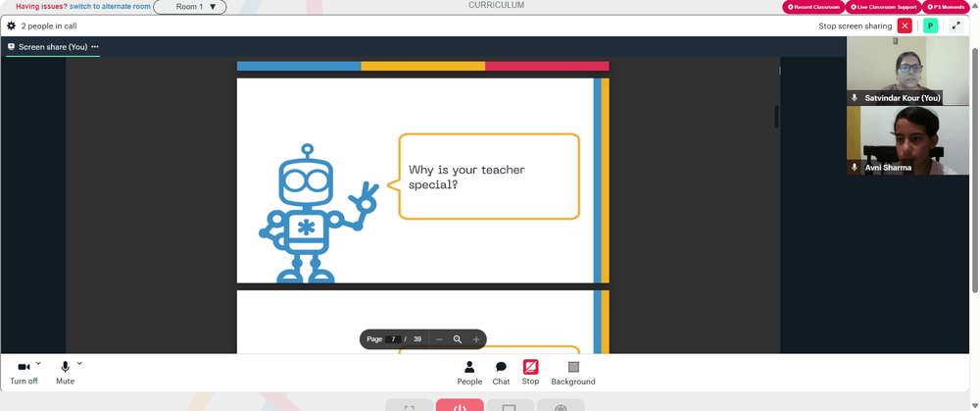Image resolution: width=980 pixels, height=411 pixels.
Task: Turn off the camera
Action: pyautogui.click(x=24, y=373)
